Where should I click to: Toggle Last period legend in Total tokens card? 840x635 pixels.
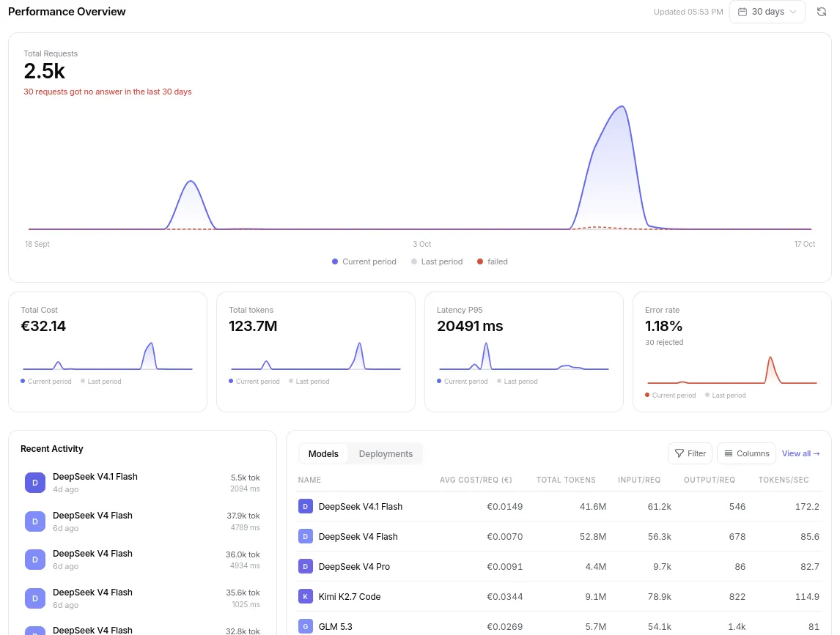[309, 381]
